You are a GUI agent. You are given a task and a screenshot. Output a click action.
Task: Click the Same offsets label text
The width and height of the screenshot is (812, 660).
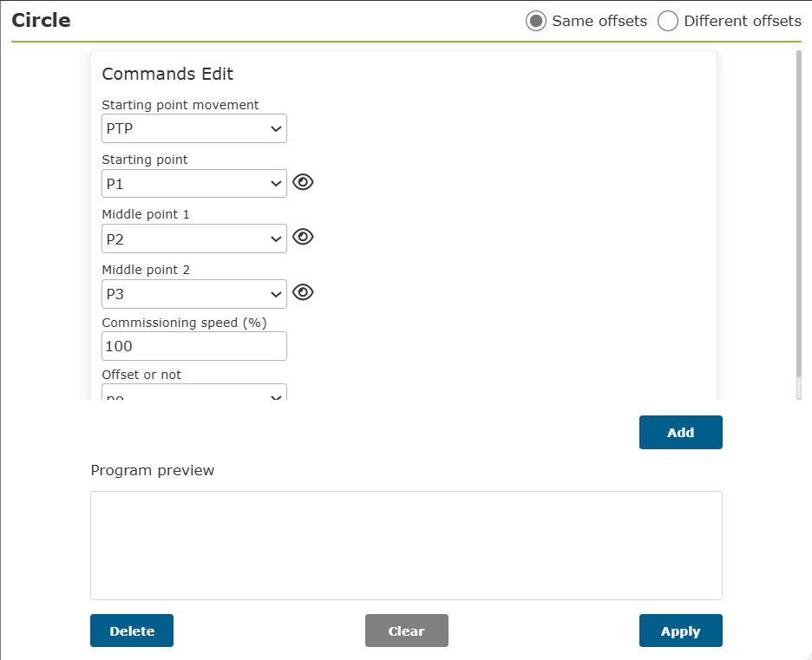click(x=599, y=21)
